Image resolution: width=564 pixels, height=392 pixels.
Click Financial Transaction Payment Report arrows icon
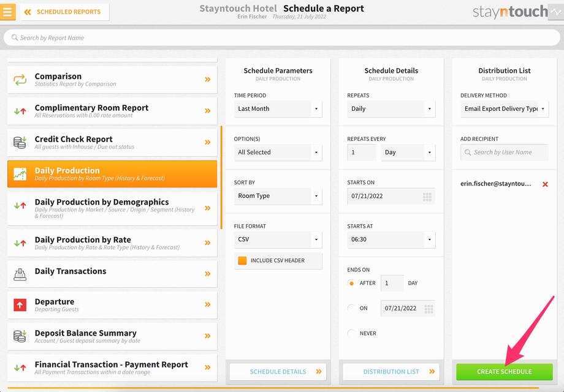point(20,367)
